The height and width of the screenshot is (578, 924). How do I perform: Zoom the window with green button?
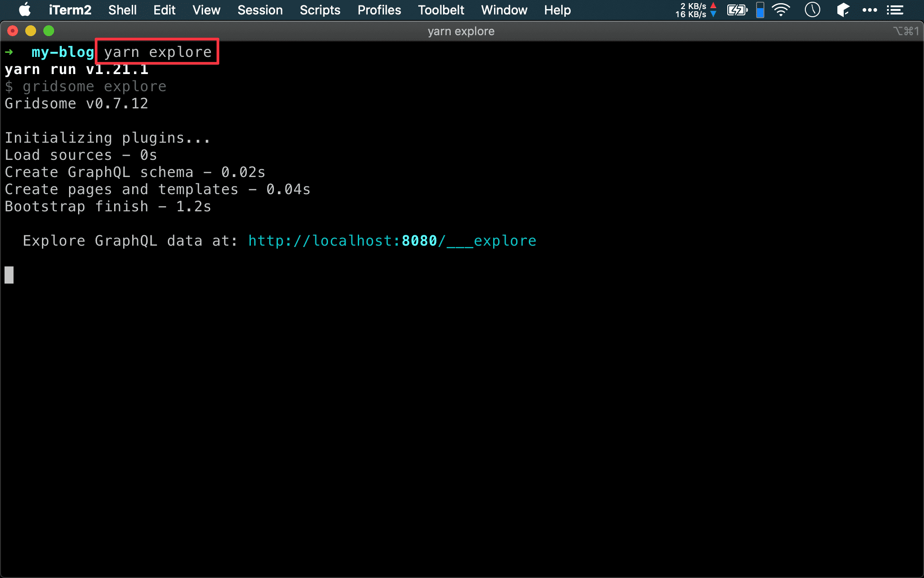click(49, 31)
